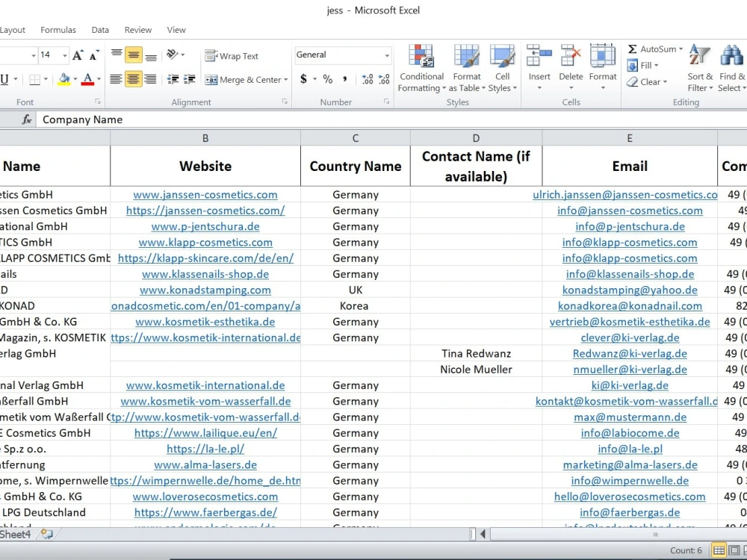Expand the Font Color dropdown arrow

tap(99, 79)
